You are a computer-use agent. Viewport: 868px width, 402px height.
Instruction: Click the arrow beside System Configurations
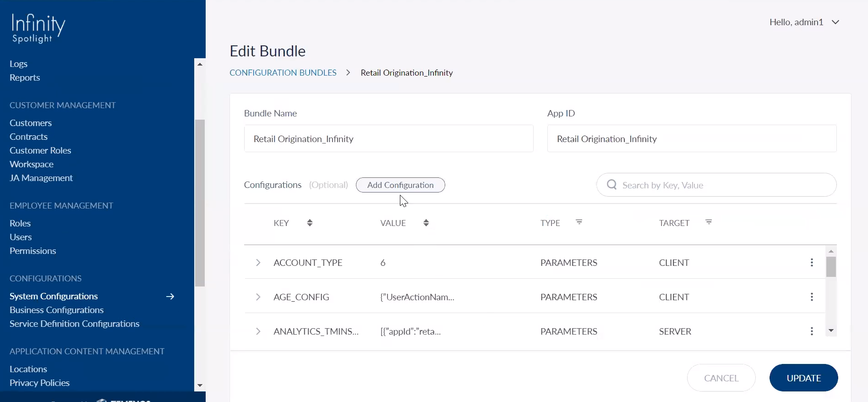170,297
